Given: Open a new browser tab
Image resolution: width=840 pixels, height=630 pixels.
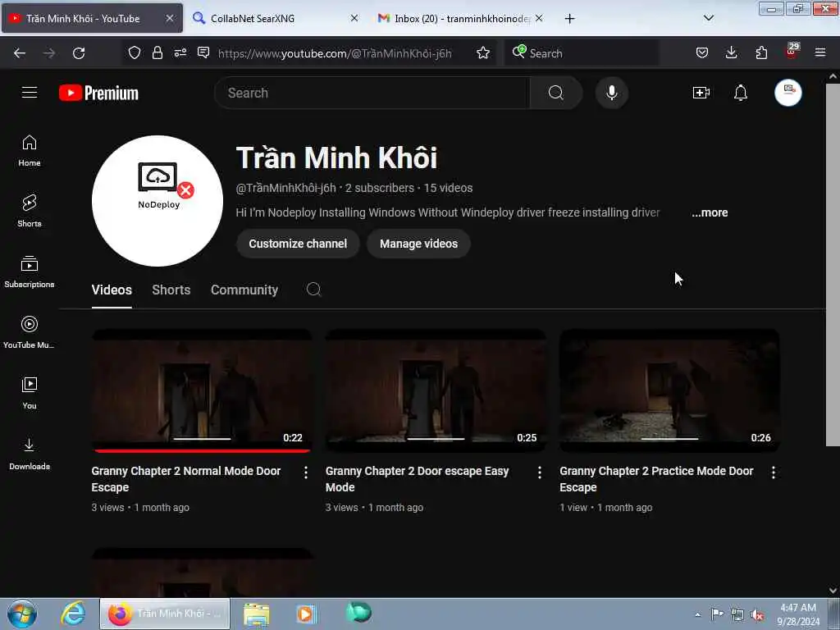Looking at the screenshot, I should tap(569, 19).
